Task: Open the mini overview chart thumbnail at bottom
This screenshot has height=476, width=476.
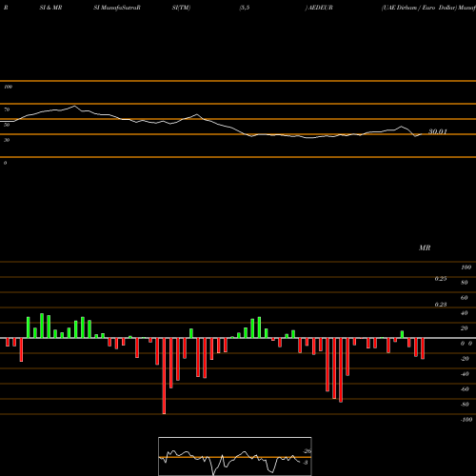Action: click(235, 456)
